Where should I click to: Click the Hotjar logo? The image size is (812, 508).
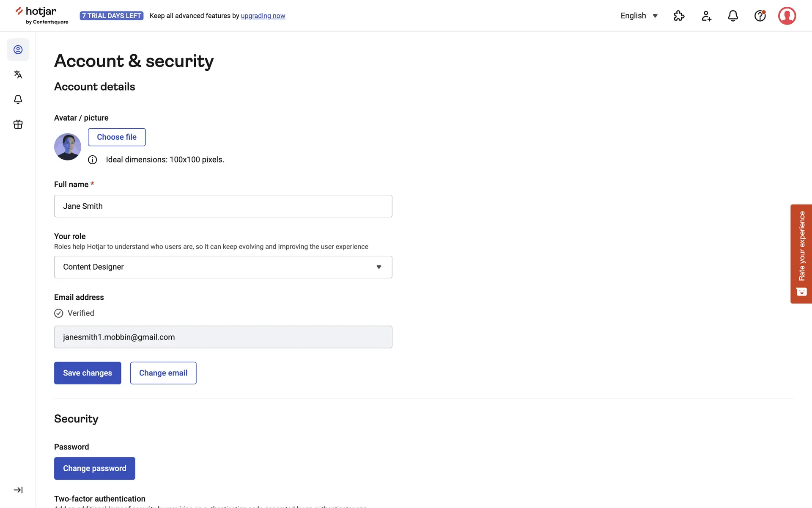point(42,16)
